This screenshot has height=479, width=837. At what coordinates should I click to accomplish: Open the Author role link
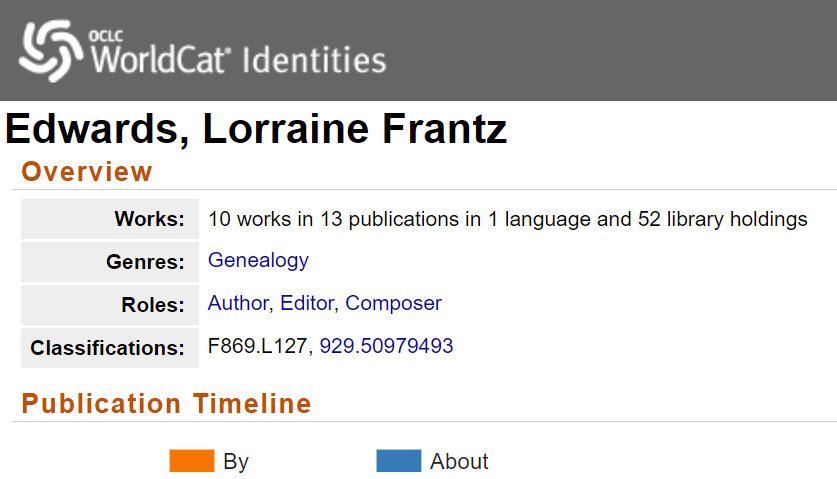tap(237, 303)
